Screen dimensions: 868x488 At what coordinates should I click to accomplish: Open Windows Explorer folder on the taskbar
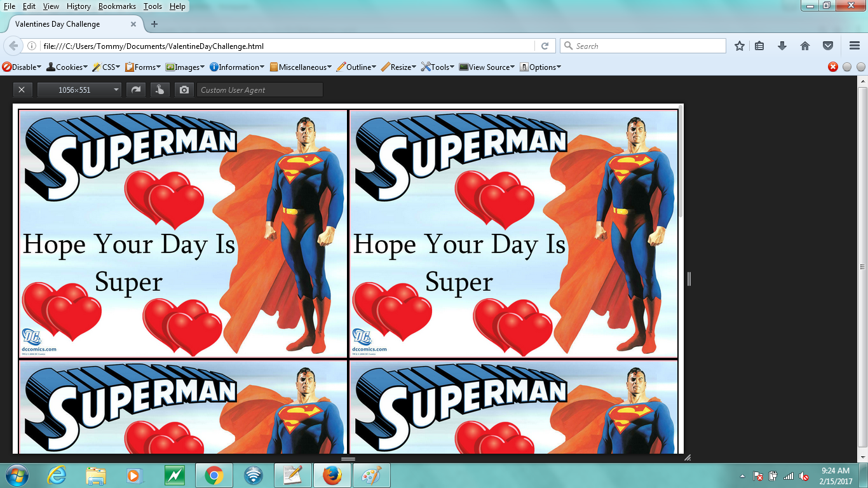pyautogui.click(x=96, y=475)
